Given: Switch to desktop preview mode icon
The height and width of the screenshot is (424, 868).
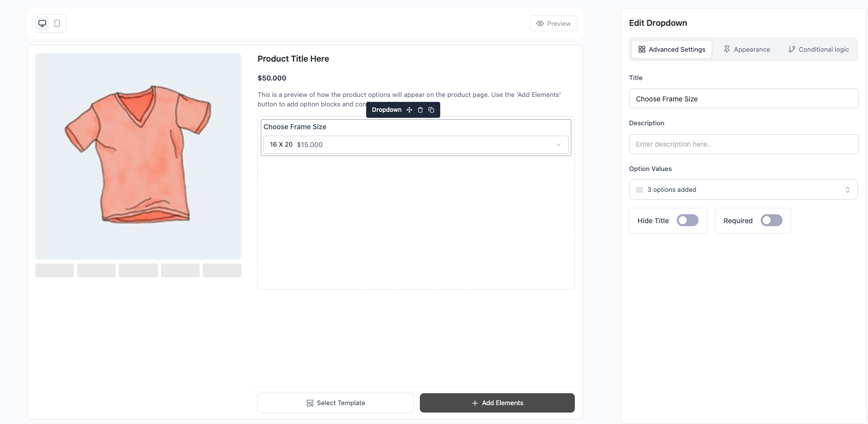Looking at the screenshot, I should point(42,23).
